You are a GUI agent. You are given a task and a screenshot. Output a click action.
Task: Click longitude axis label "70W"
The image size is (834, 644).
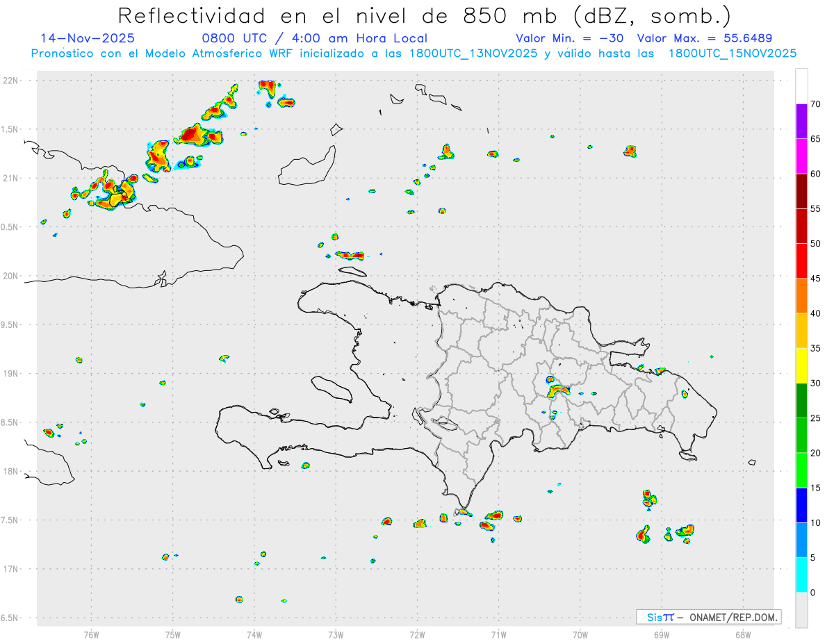point(580,635)
